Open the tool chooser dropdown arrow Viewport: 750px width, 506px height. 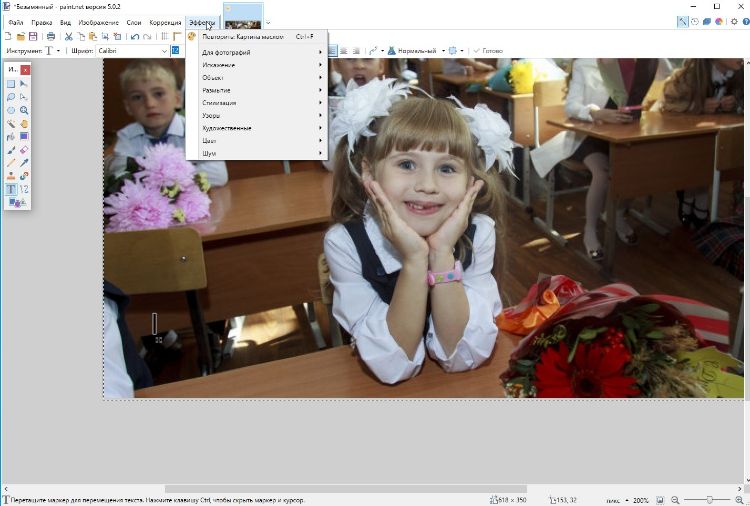click(x=58, y=51)
